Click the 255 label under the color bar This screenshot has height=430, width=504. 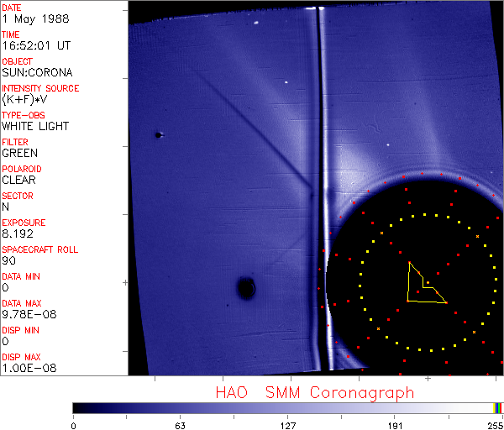[x=494, y=425]
